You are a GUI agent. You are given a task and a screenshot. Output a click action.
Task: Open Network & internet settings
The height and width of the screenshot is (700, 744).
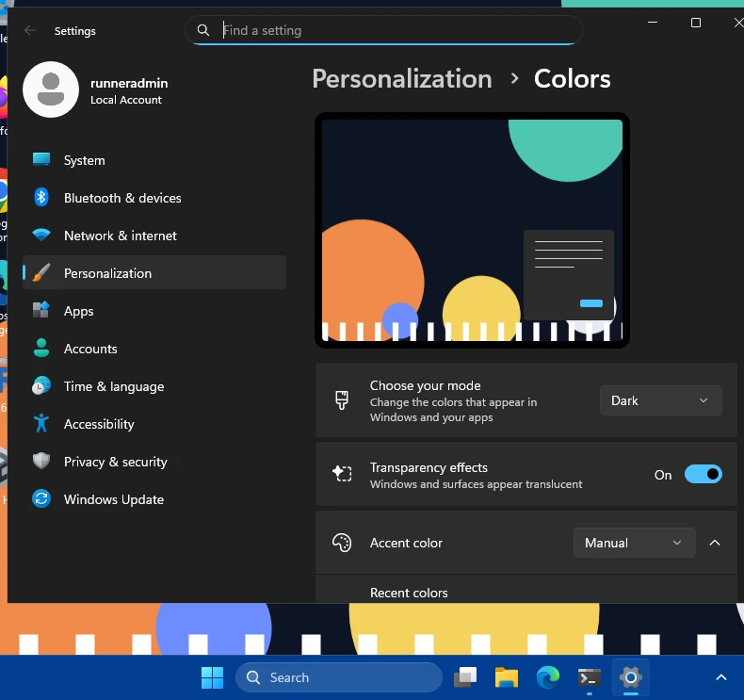154,236
